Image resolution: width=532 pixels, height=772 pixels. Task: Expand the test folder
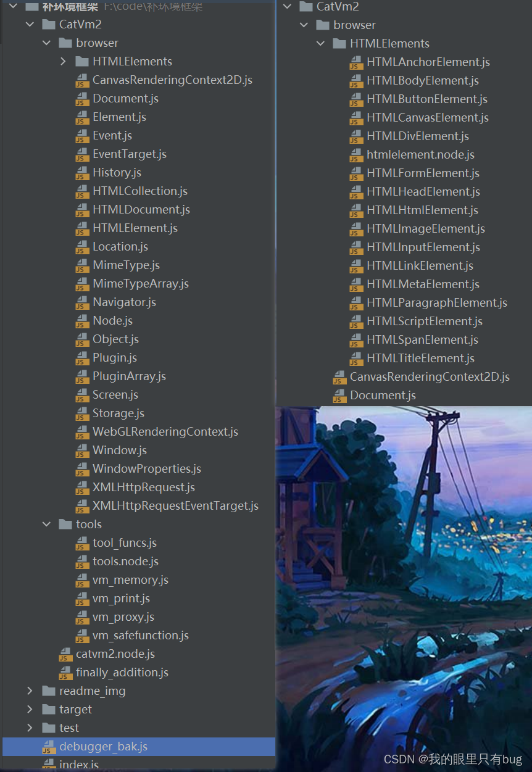coord(30,728)
